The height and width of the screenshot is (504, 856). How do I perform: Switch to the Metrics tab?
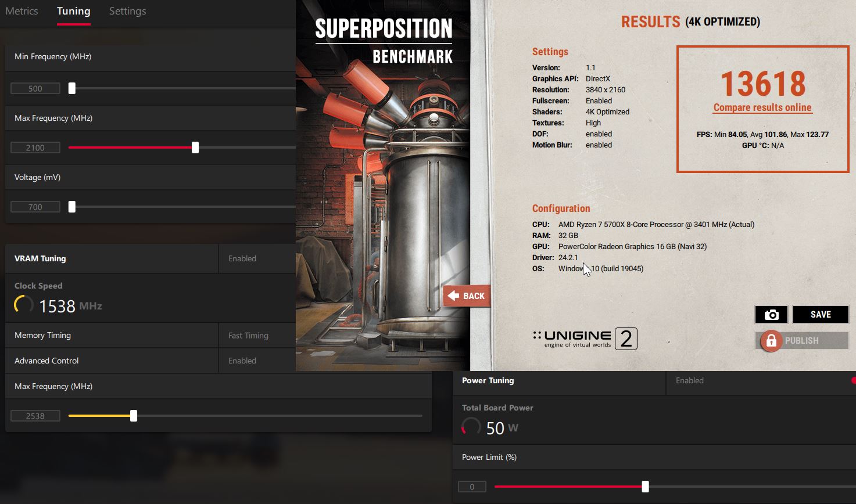click(22, 11)
